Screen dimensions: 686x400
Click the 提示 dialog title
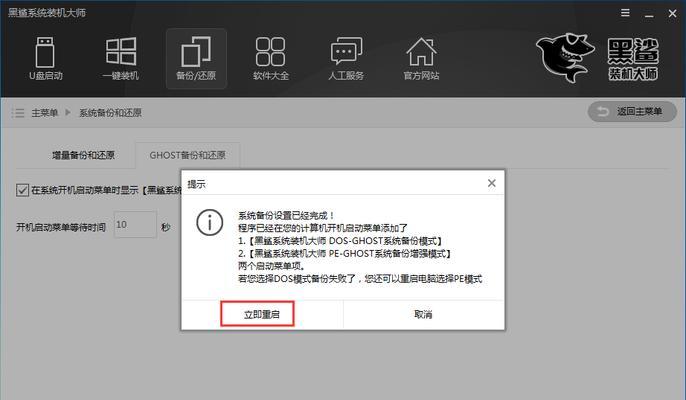[196, 184]
